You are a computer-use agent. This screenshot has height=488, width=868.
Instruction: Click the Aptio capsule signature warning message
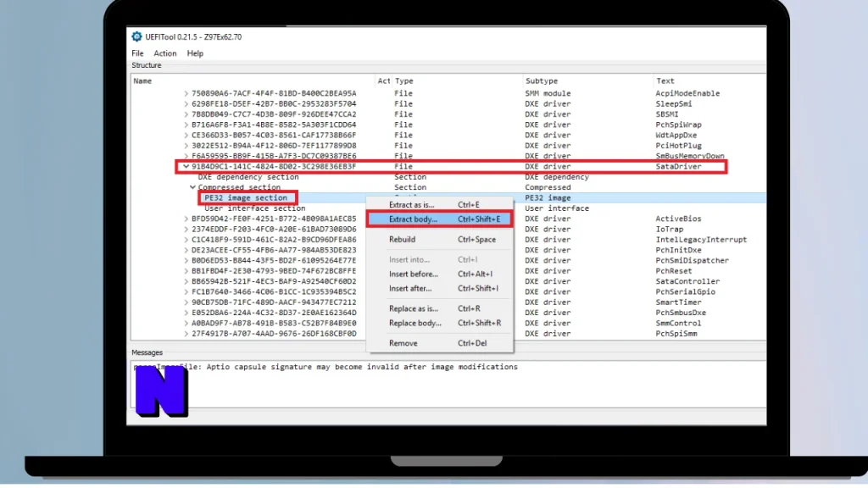tap(325, 367)
